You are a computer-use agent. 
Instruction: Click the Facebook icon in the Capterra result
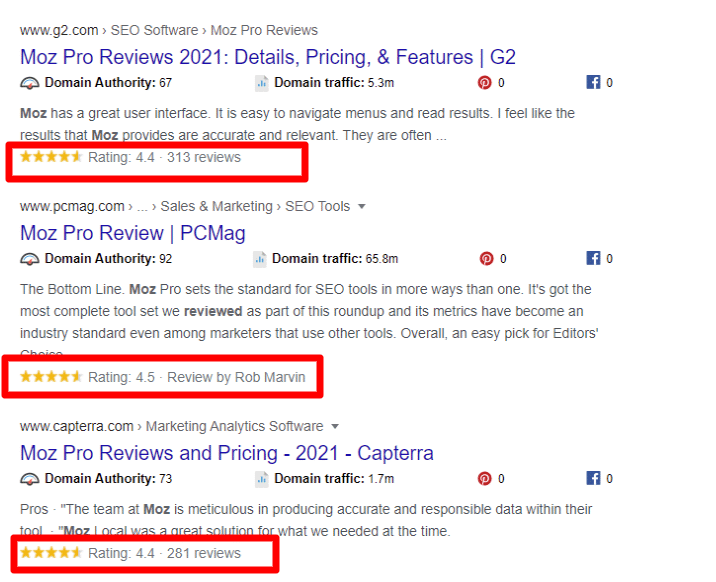coord(593,478)
